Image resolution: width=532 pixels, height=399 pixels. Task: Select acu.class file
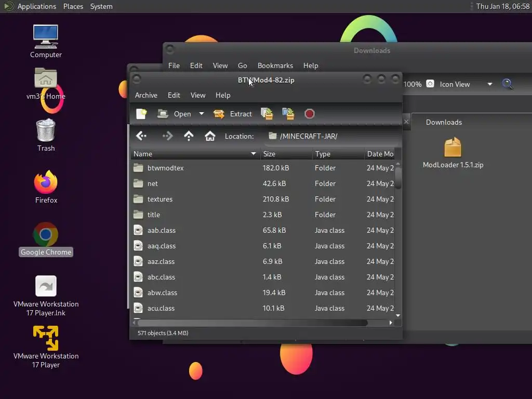262,309
